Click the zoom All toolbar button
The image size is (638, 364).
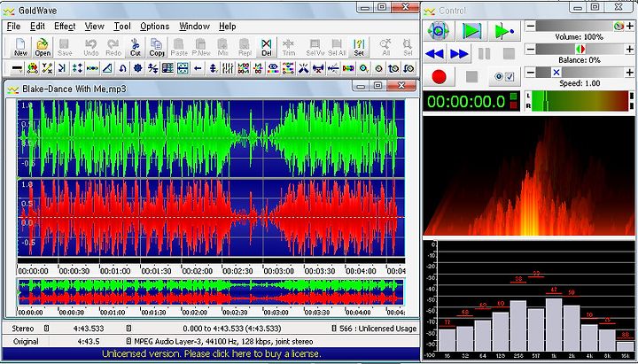click(385, 48)
